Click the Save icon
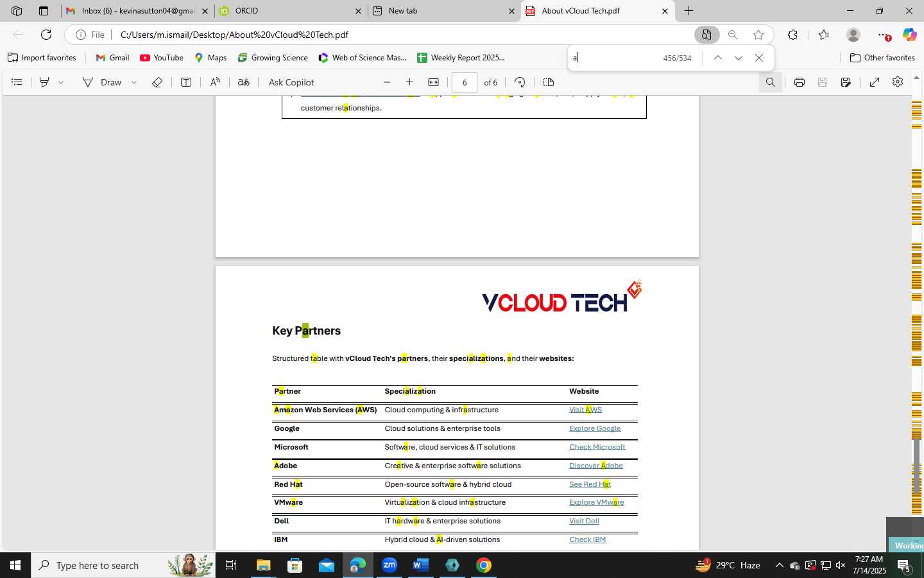The image size is (924, 578). pyautogui.click(x=823, y=82)
